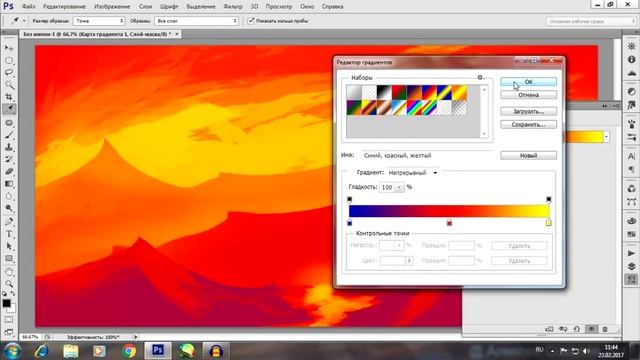Toggle layer visibility eye in Properties panel
Image resolution: width=640 pixels, height=360 pixels.
click(591, 329)
